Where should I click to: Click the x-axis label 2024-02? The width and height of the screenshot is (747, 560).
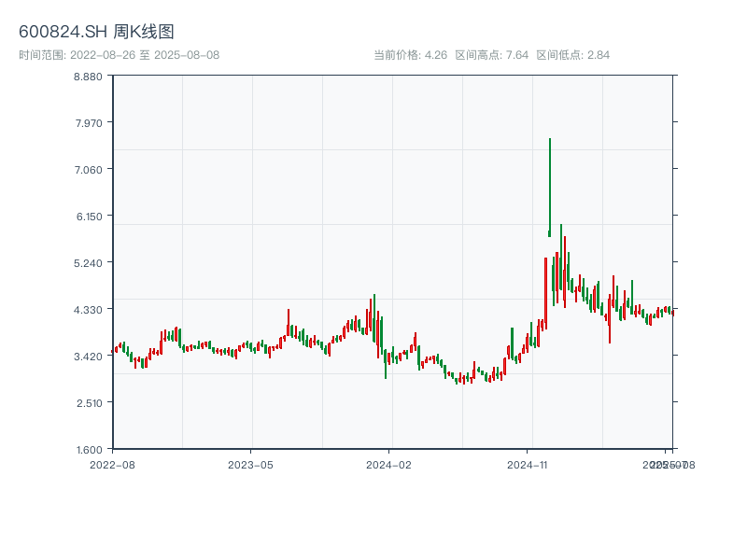tap(388, 465)
